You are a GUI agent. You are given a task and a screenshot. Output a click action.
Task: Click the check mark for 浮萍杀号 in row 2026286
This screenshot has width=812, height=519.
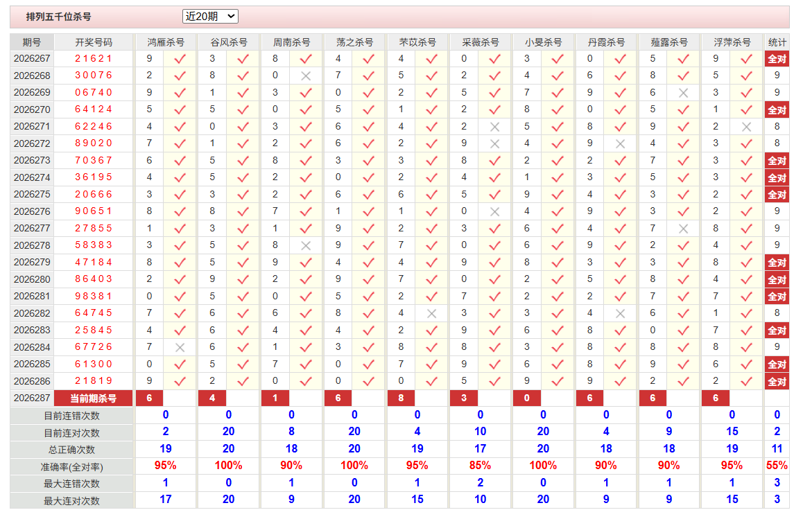pyautogui.click(x=746, y=381)
